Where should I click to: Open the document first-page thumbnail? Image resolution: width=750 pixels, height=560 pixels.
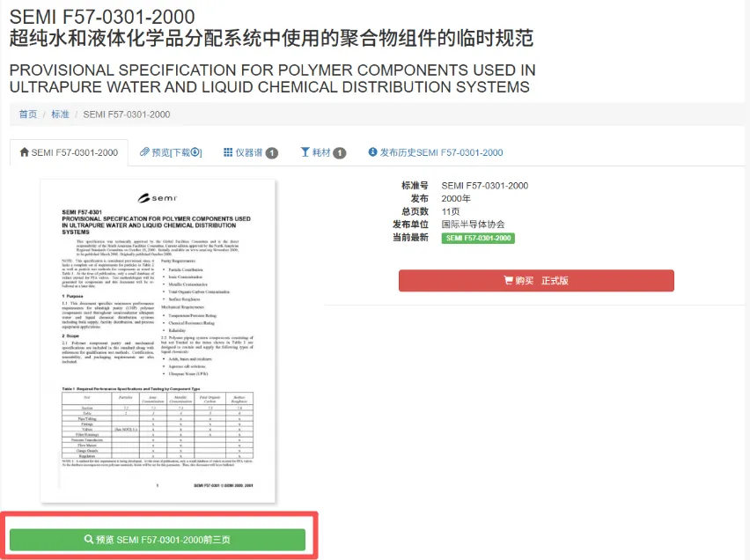point(158,341)
